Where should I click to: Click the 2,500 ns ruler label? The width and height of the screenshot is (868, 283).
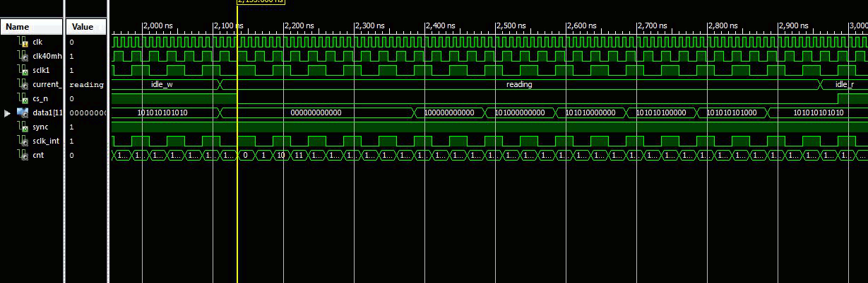511,25
